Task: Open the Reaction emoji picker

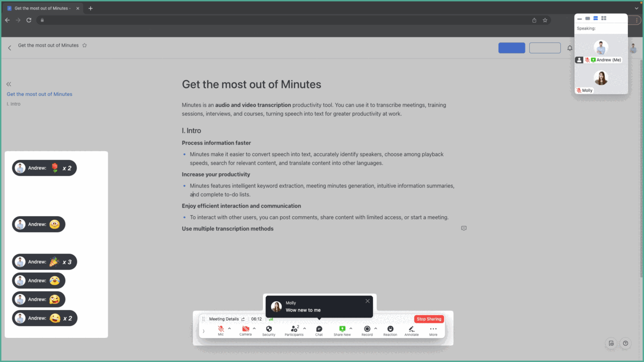Action: (x=390, y=329)
